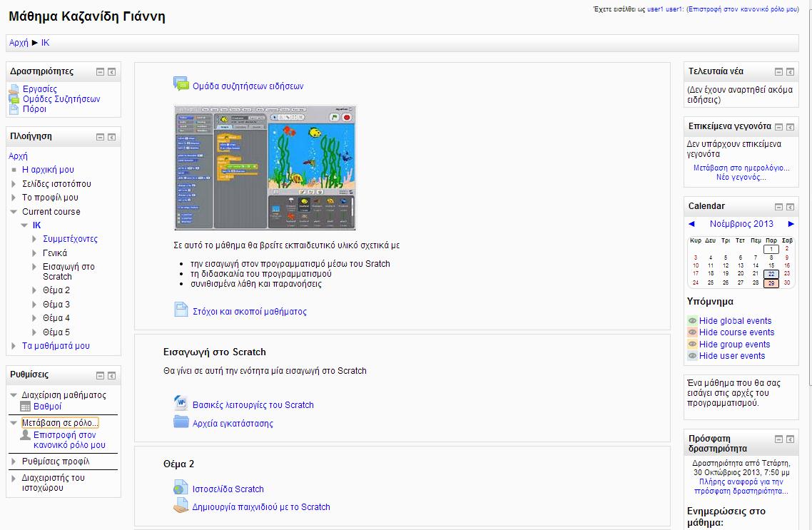Hide the Calendar block
Screen dimensions: 812x530
pos(779,207)
